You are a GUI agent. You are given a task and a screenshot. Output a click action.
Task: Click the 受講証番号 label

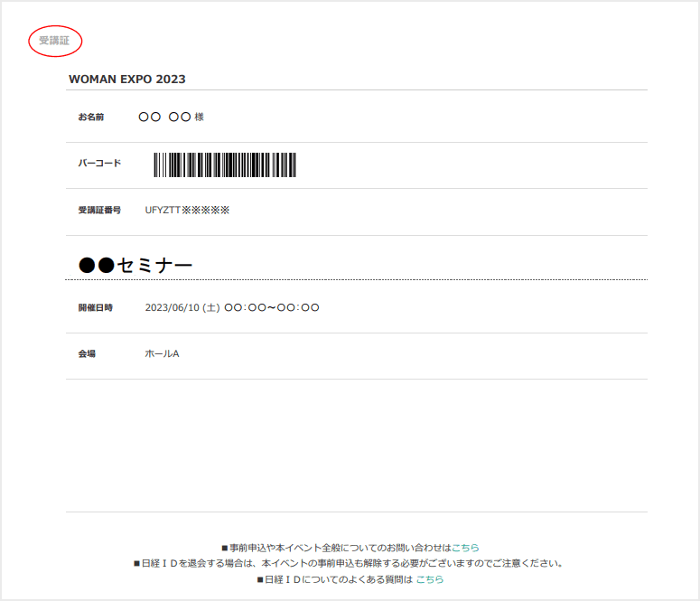coord(99,210)
